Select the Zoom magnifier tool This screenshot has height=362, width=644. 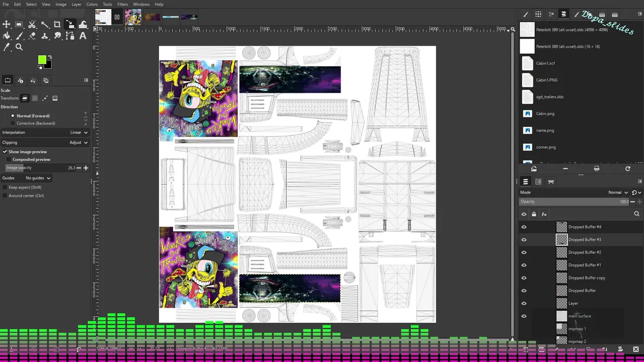point(19,47)
